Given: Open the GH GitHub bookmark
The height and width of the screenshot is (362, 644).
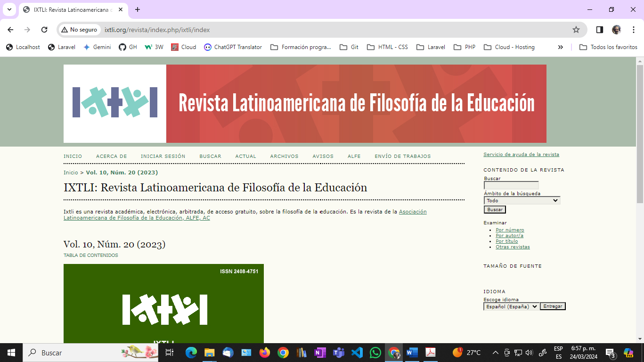Looking at the screenshot, I should [x=128, y=47].
